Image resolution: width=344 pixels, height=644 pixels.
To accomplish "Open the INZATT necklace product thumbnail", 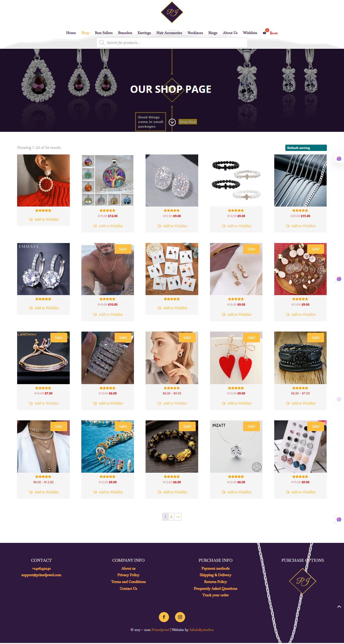I will 236,447.
